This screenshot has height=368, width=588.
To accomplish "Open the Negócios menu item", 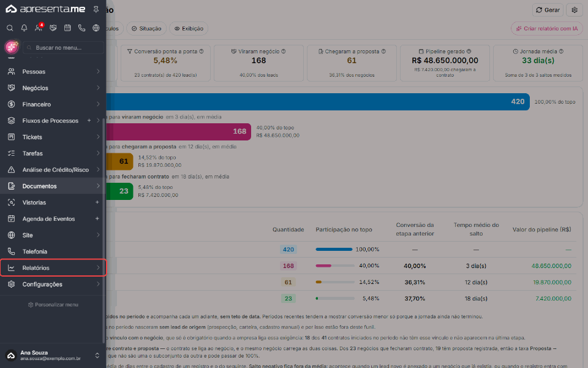I will (x=53, y=88).
